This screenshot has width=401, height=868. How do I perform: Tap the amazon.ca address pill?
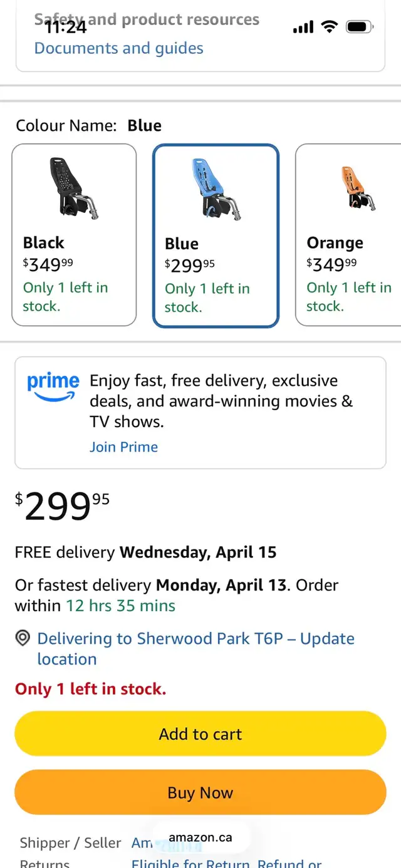click(200, 837)
